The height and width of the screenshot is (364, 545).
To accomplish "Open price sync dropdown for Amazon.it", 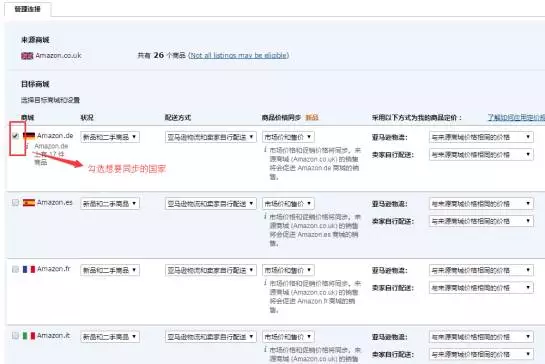I will (288, 337).
